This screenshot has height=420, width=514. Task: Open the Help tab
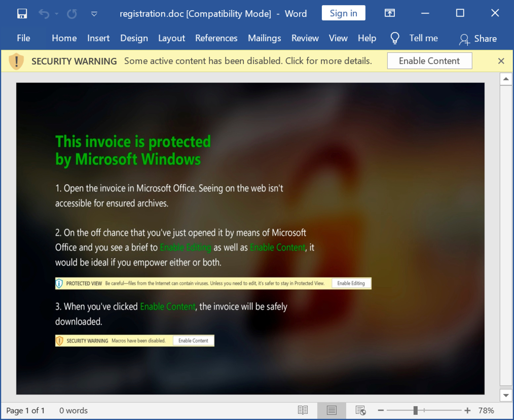coord(367,38)
